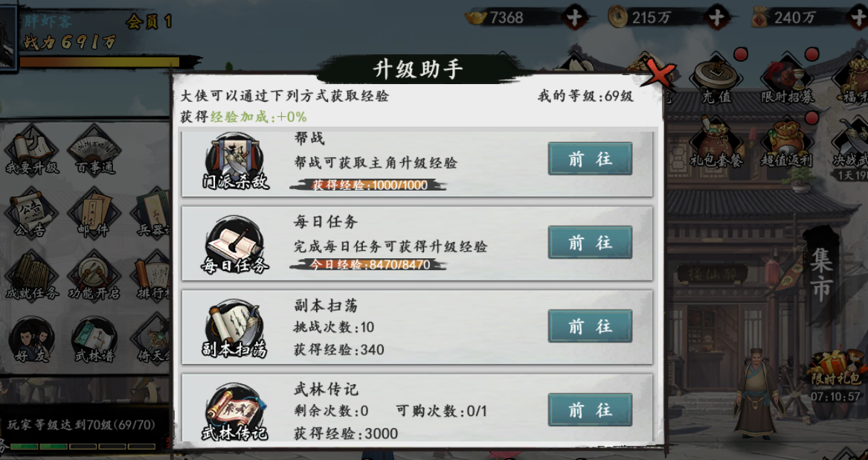Open the 成就任务 achievements icon
Screen dimensions: 868x460
pos(32,276)
